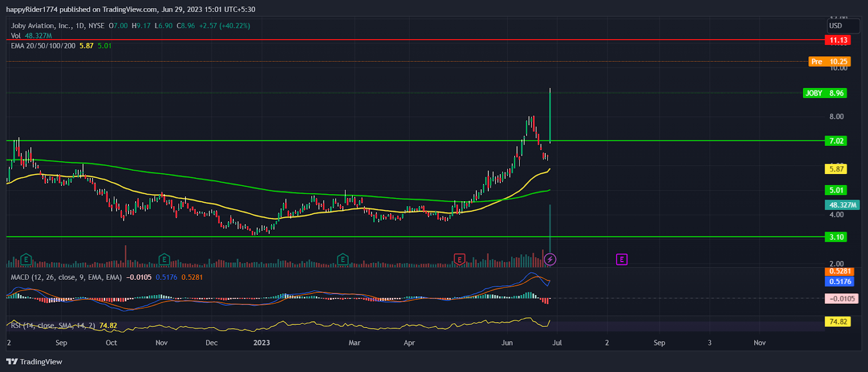
Task: Open the red earnings E marker
Action: [x=459, y=259]
